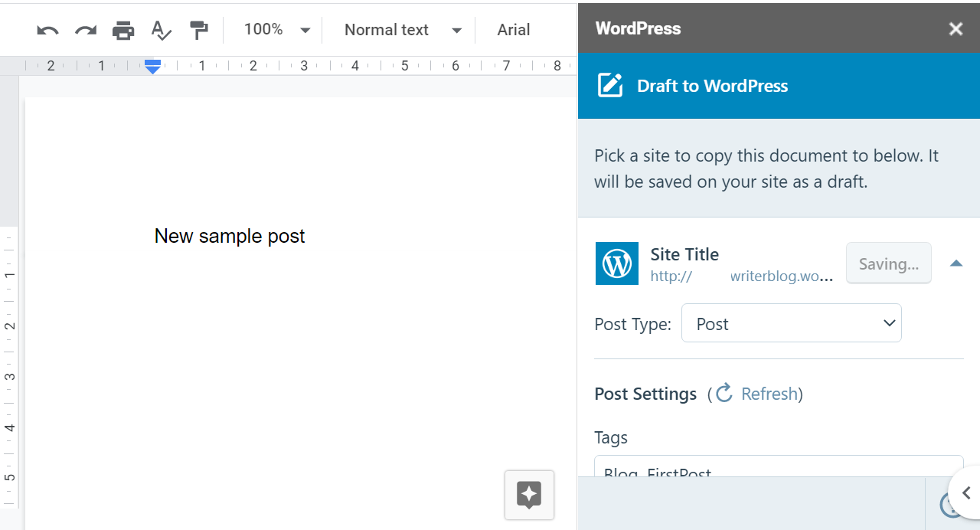Select the Paint format tool
The width and height of the screenshot is (980, 530).
(198, 29)
